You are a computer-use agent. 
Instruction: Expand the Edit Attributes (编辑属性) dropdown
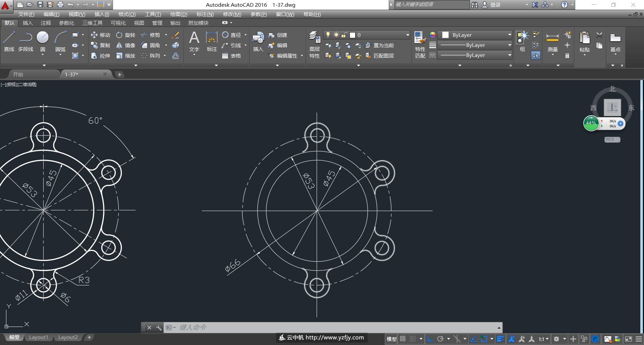tap(302, 56)
